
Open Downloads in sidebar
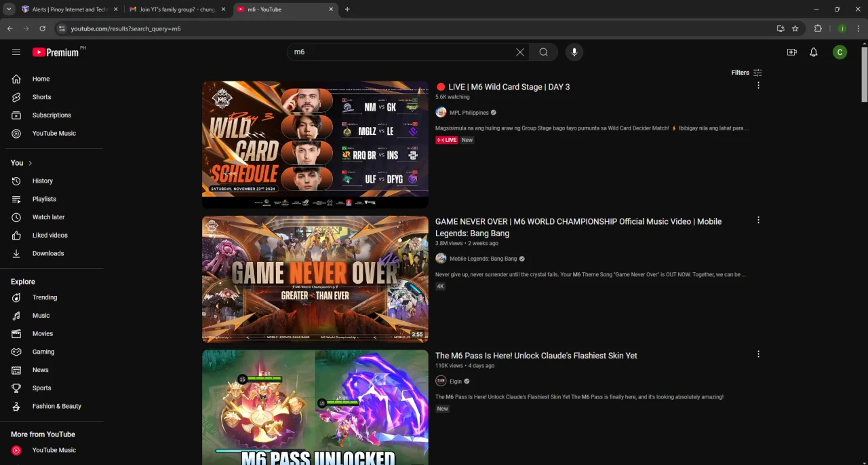(x=54, y=253)
